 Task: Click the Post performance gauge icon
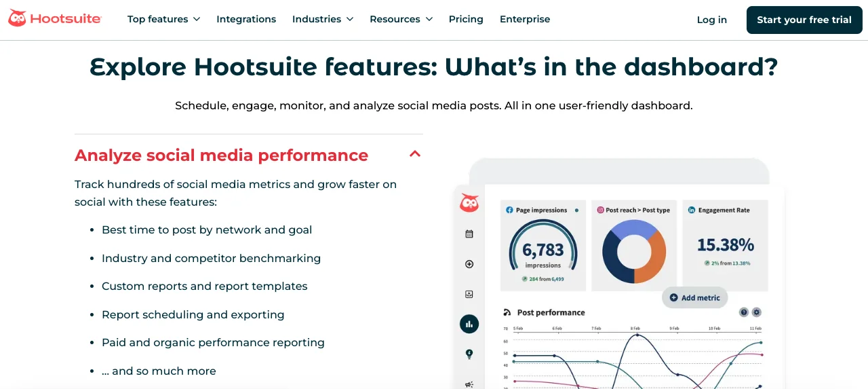(x=507, y=312)
